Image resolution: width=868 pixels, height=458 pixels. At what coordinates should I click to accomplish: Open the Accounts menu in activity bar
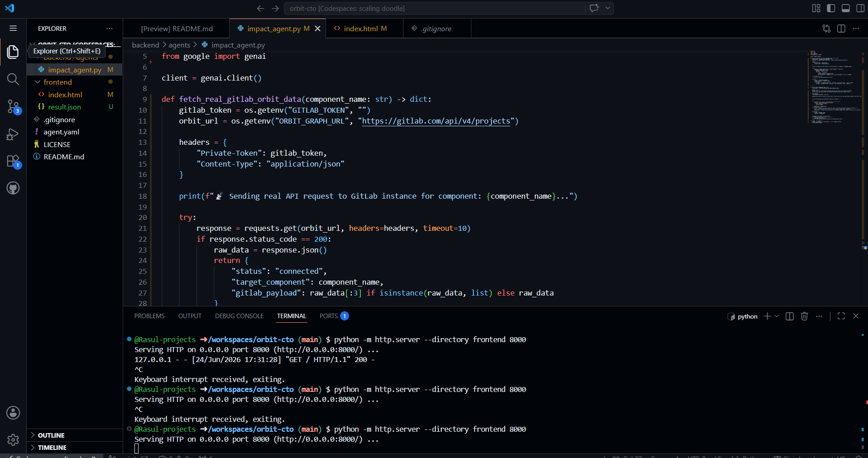(x=13, y=413)
